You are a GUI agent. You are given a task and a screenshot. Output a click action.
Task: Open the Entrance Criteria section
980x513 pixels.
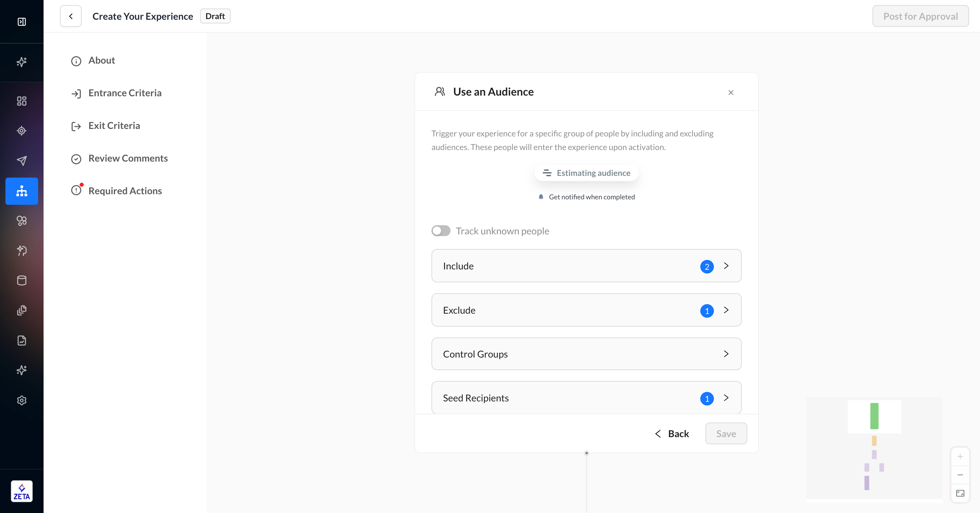pos(125,93)
